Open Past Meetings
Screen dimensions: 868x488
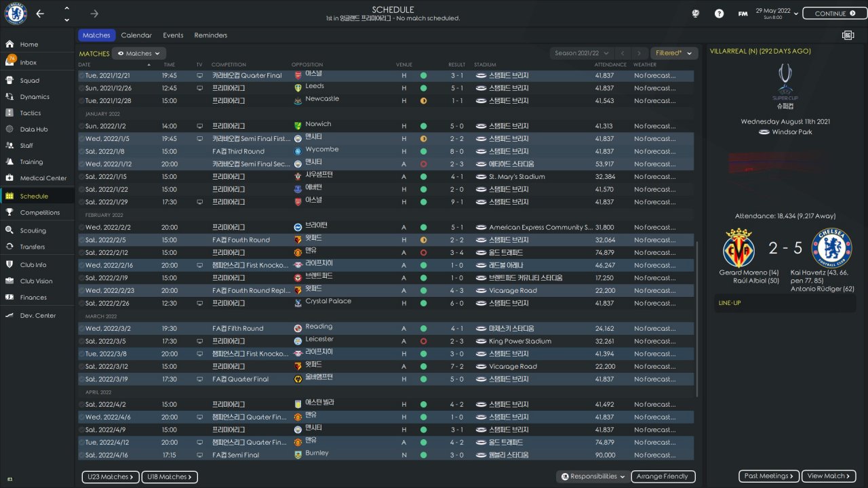pyautogui.click(x=769, y=476)
